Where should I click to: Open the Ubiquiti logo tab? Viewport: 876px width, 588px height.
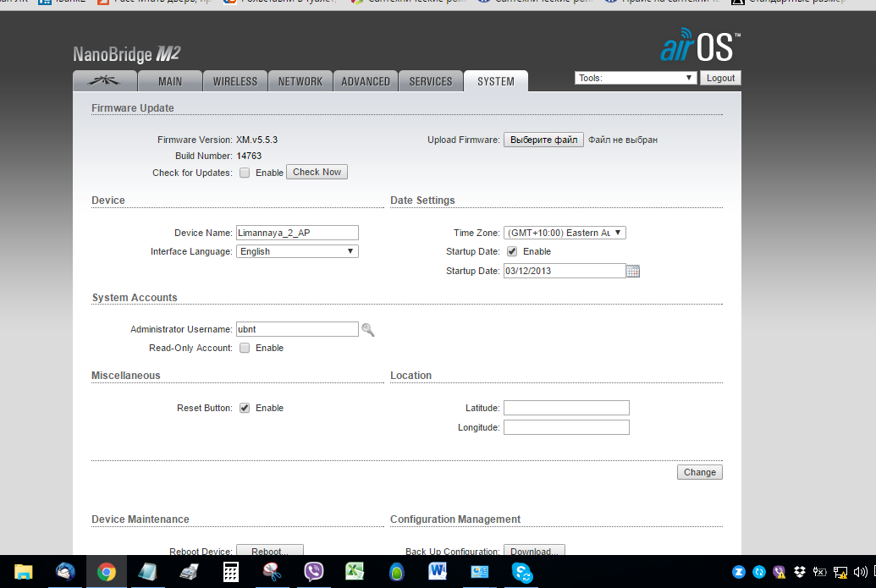pyautogui.click(x=106, y=81)
